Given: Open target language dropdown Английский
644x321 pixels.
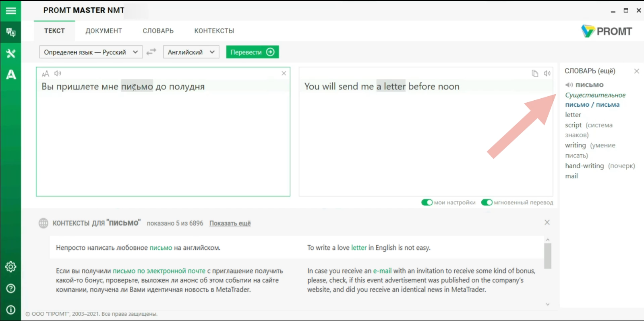Looking at the screenshot, I should [191, 52].
